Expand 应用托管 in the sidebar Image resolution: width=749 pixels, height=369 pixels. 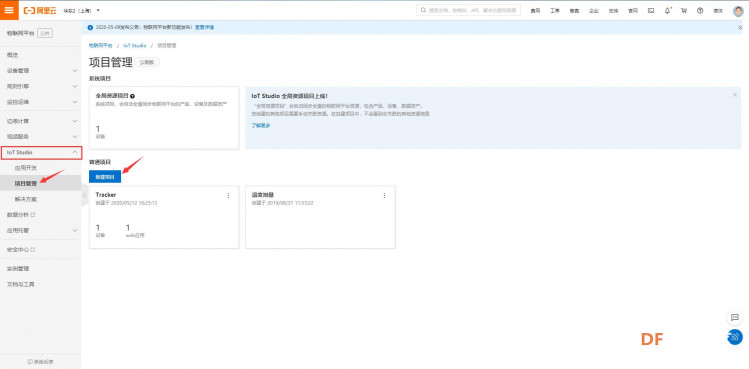coord(41,230)
